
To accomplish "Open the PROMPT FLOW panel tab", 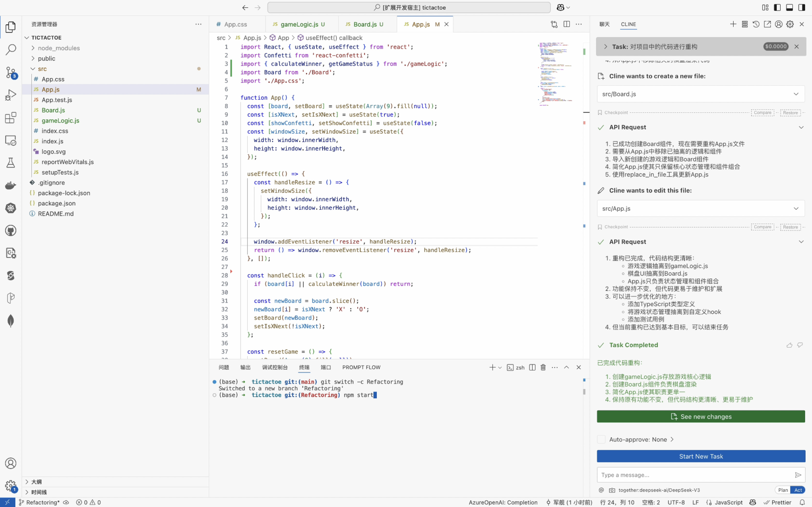I will (361, 367).
